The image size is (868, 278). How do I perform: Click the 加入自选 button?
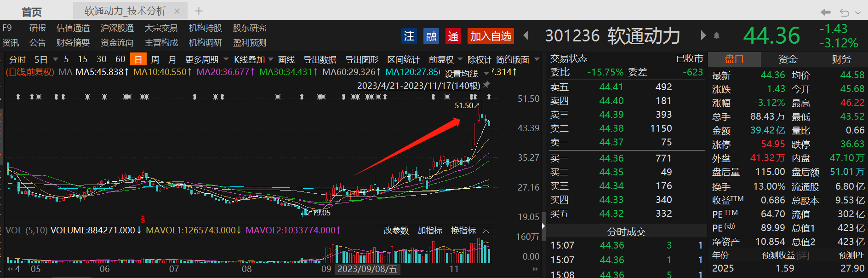pos(491,36)
